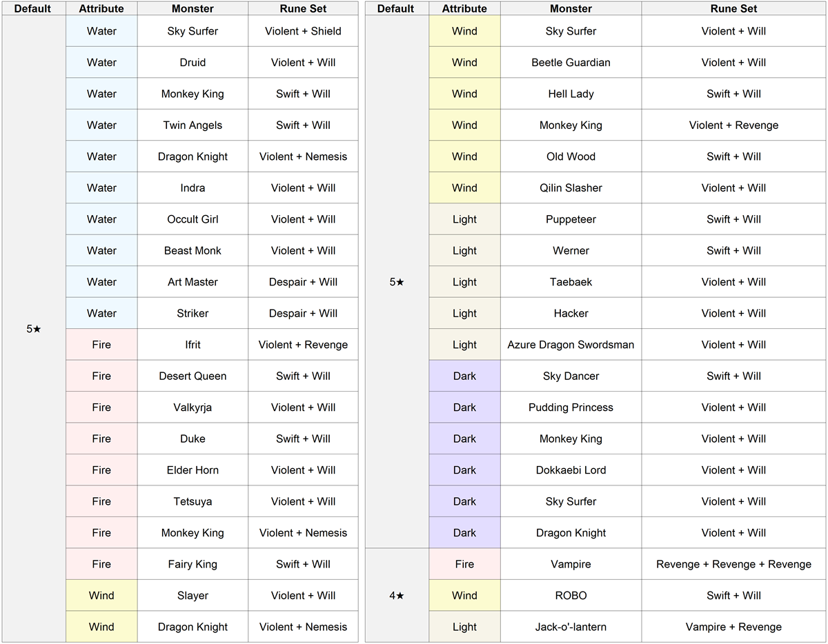Click the Vampire + Revenge rune set

(733, 627)
